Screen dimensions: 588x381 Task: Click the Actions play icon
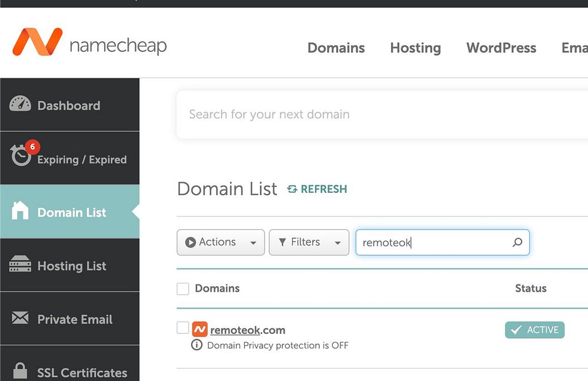(191, 242)
